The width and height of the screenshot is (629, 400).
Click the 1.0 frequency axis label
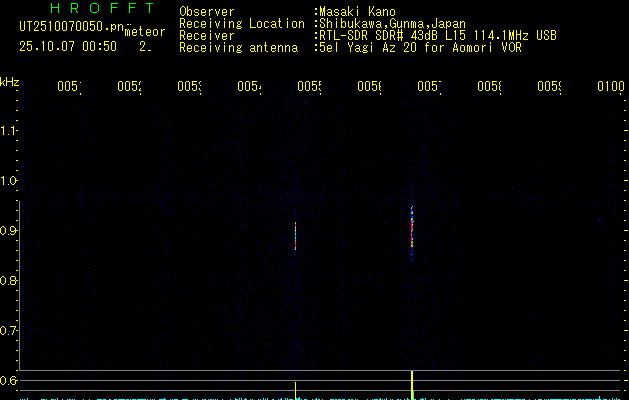tap(8, 181)
